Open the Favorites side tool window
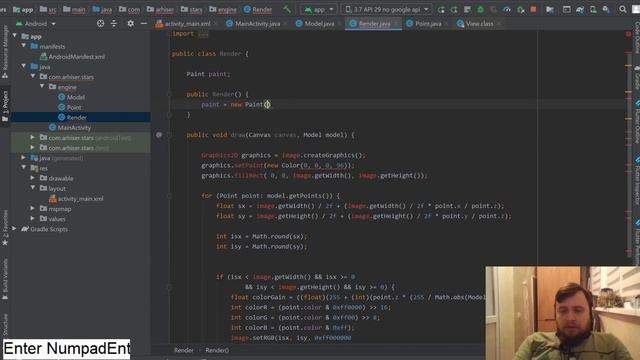The height and width of the screenshot is (360, 640). click(5, 228)
